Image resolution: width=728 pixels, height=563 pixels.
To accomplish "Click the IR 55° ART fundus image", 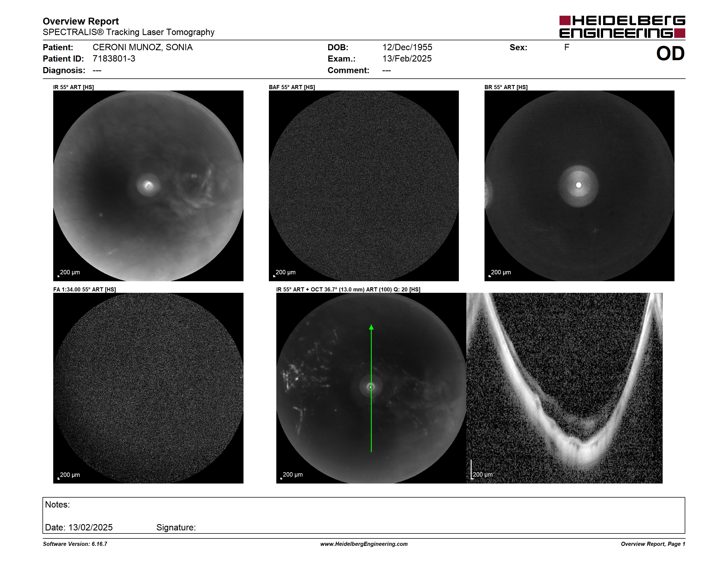I will 148,186.
